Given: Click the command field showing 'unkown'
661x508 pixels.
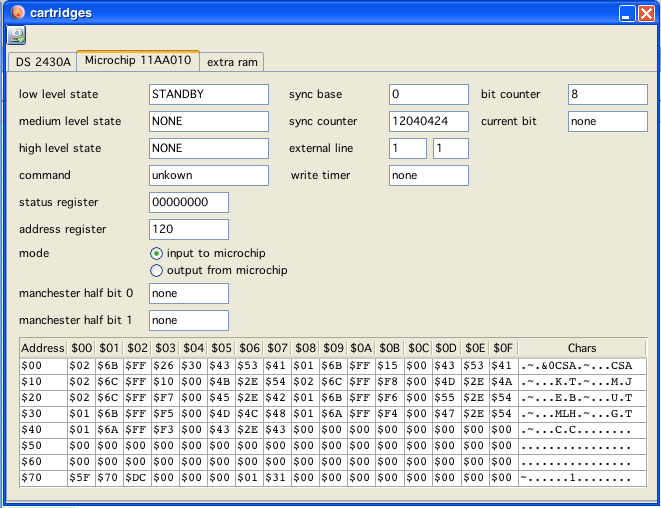Looking at the screenshot, I should [x=208, y=175].
